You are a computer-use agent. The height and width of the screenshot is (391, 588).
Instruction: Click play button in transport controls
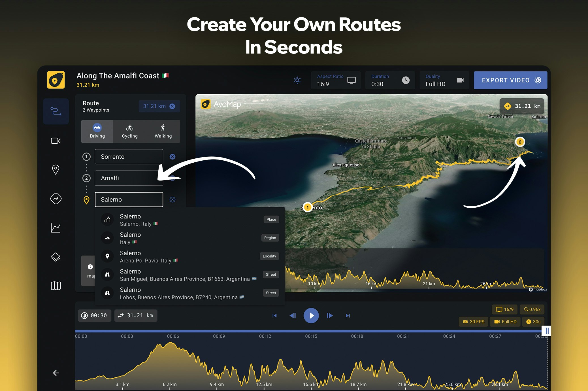point(312,314)
